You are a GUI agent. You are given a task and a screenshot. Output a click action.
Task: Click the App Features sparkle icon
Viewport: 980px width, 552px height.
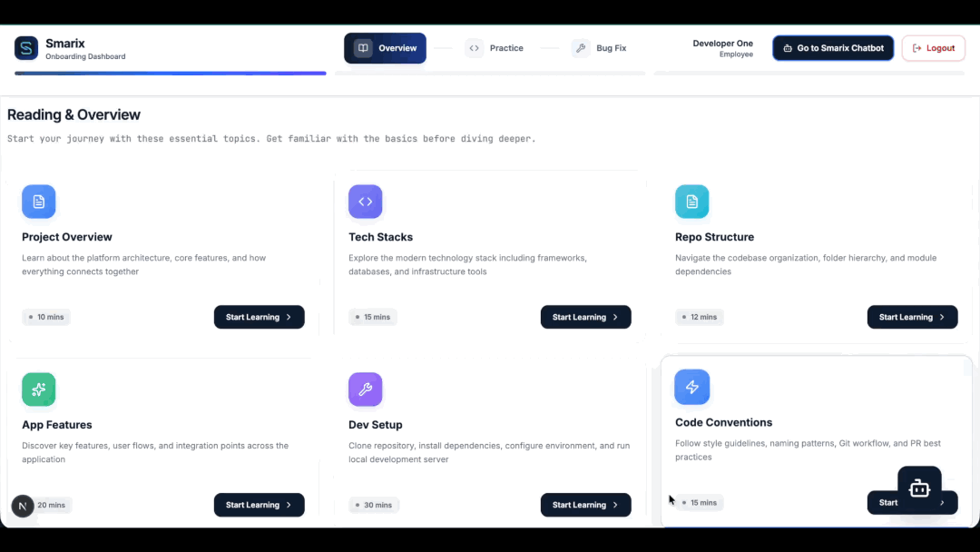(39, 389)
